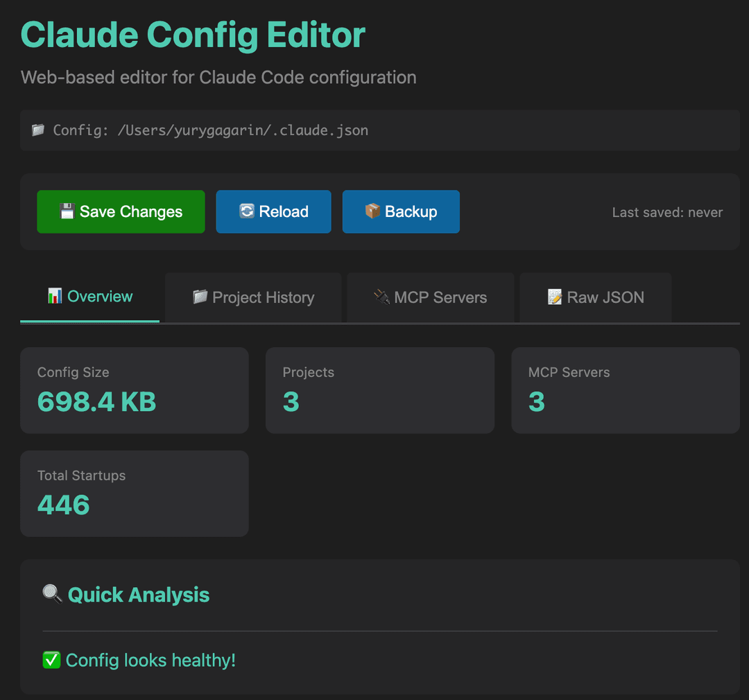The width and height of the screenshot is (749, 700).
Task: Click the Config Size label
Action: pos(73,372)
